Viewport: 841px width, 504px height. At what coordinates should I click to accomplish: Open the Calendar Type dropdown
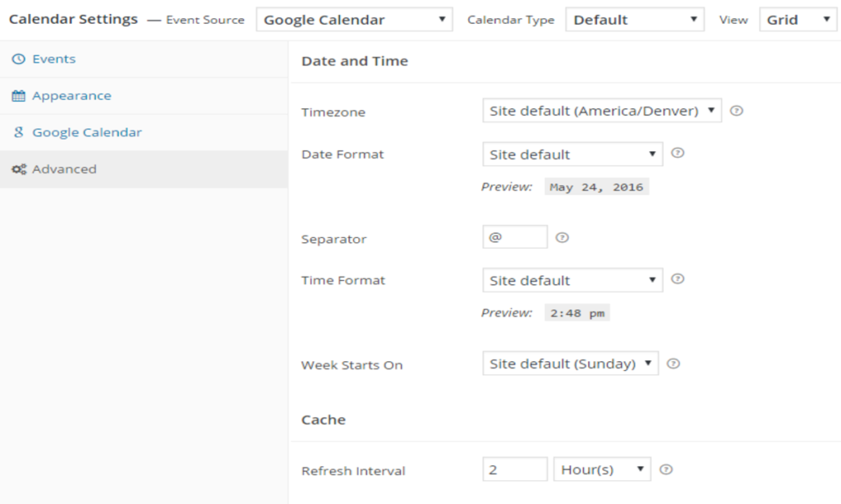(635, 18)
